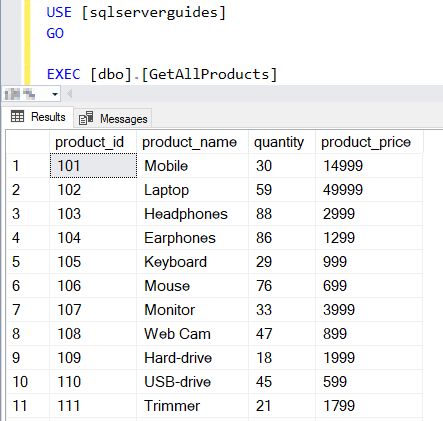
Task: Switch to the Results tab
Action: 38,117
